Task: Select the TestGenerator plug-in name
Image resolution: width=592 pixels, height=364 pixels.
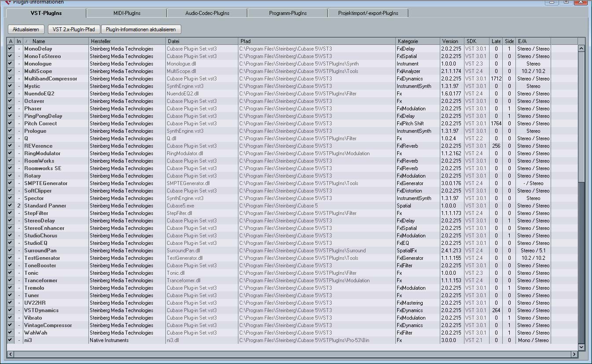Action: point(42,258)
